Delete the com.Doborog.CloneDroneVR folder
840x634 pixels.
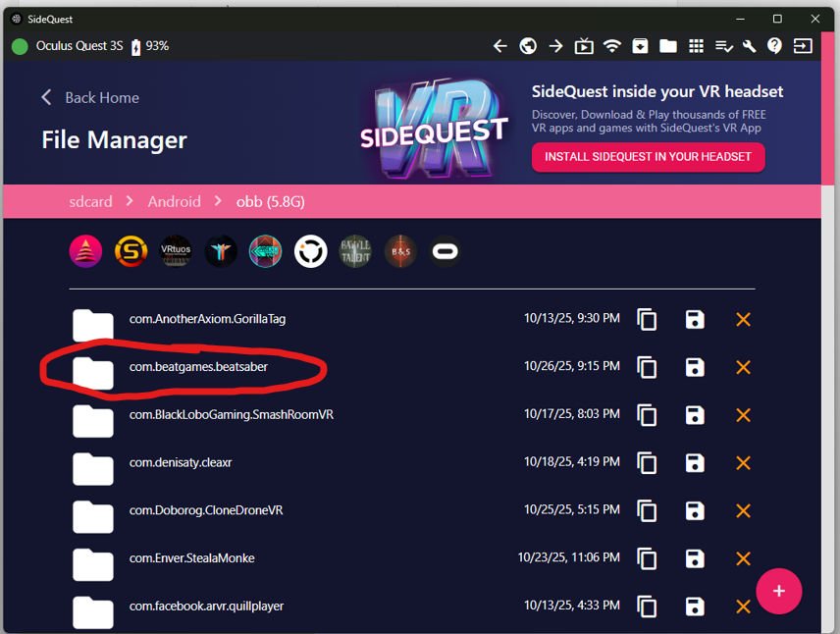743,510
